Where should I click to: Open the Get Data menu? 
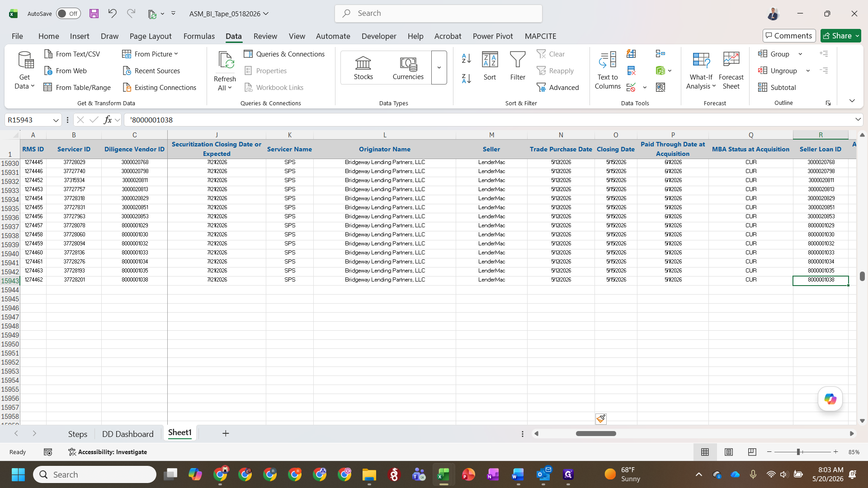tap(25, 70)
